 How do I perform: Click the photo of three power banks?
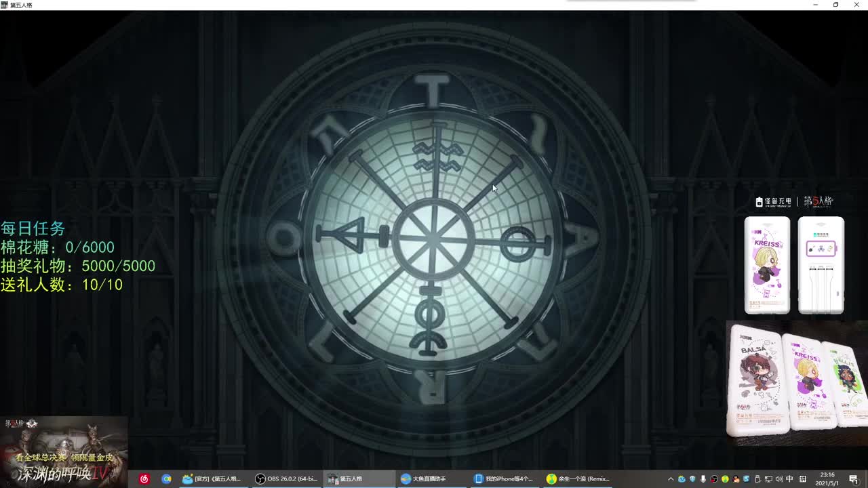(797, 382)
